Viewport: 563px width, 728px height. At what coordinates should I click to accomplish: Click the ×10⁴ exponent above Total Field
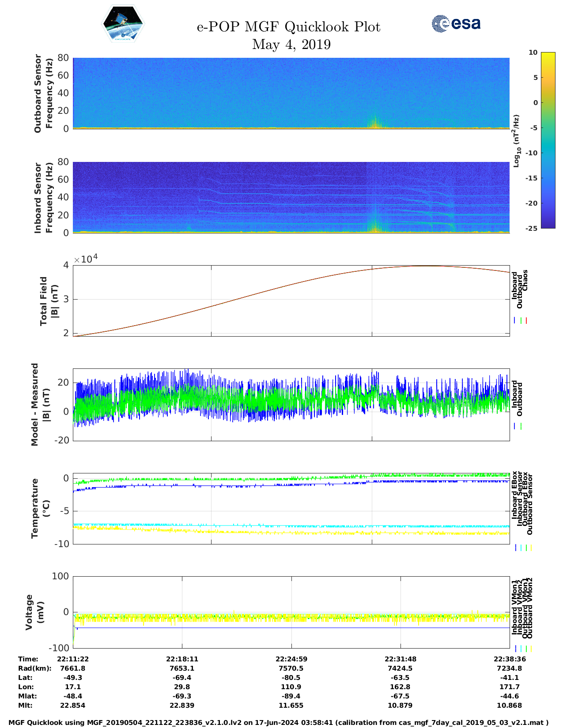click(x=86, y=259)
